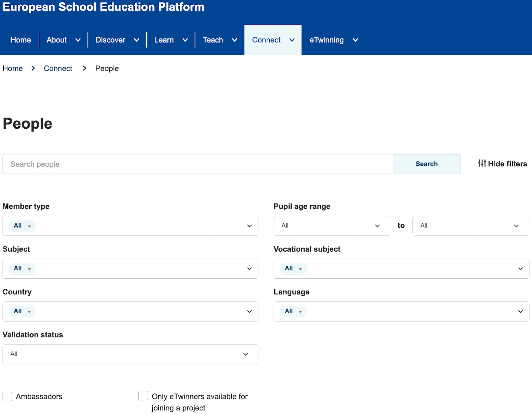The height and width of the screenshot is (414, 532).
Task: Check Only eTwinners available for joining checkbox
Action: point(143,396)
